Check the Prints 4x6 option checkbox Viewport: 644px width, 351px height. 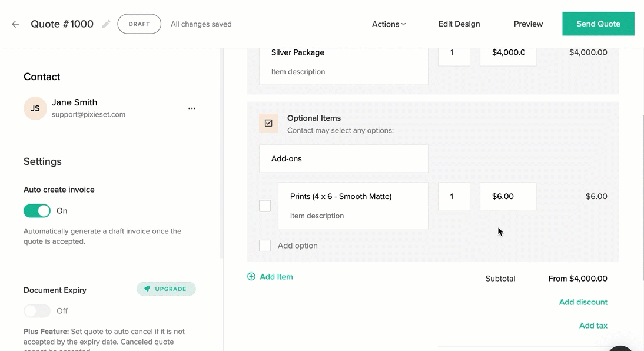click(264, 206)
